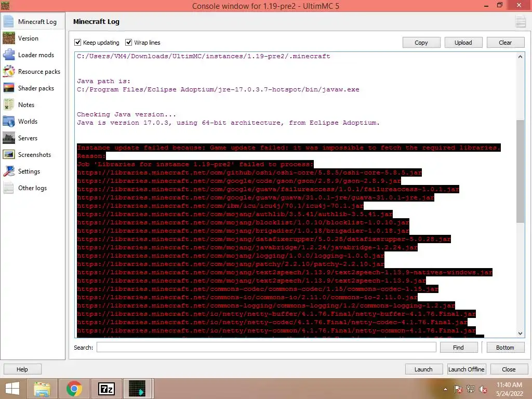Viewport: 532px width, 399px height.
Task: Clear the Minecraft log
Action: point(506,43)
